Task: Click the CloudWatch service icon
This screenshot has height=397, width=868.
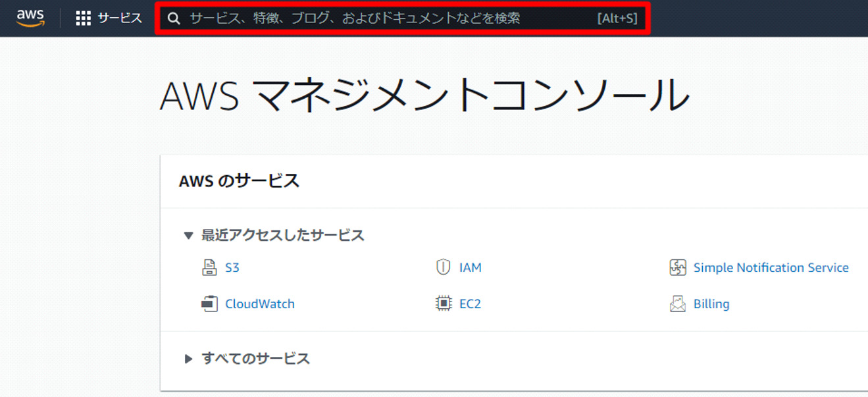Action: pyautogui.click(x=209, y=304)
